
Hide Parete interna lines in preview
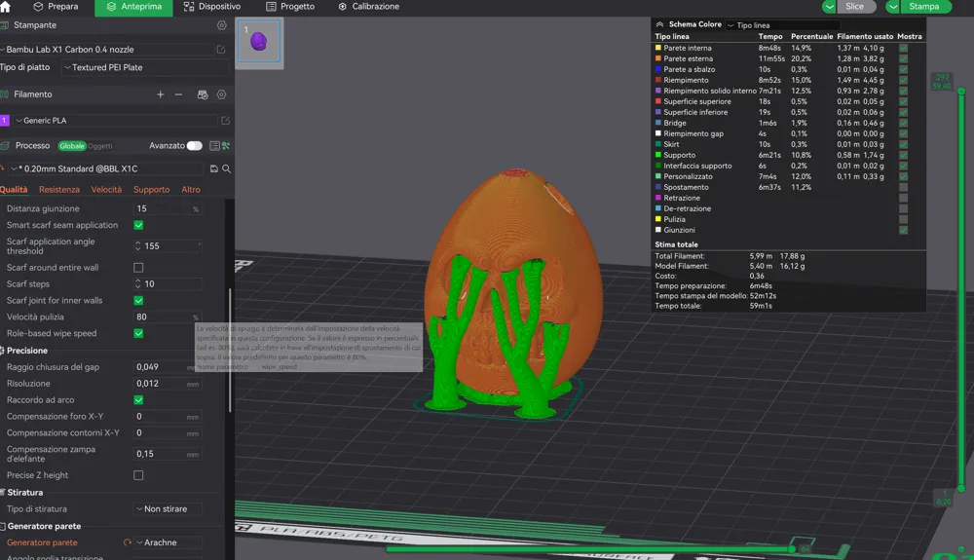tap(903, 48)
